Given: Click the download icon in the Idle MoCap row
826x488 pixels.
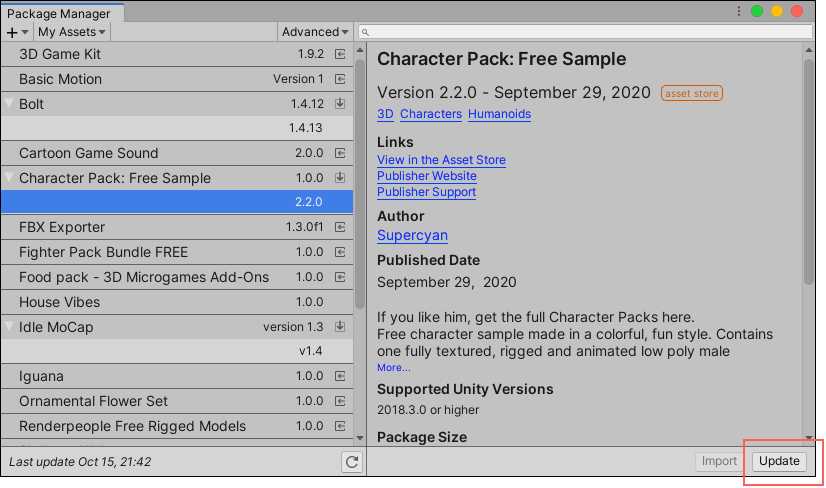Looking at the screenshot, I should tap(340, 327).
